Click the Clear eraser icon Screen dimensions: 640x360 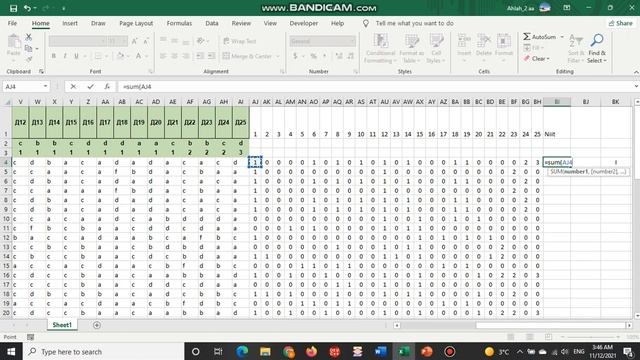coord(527,59)
